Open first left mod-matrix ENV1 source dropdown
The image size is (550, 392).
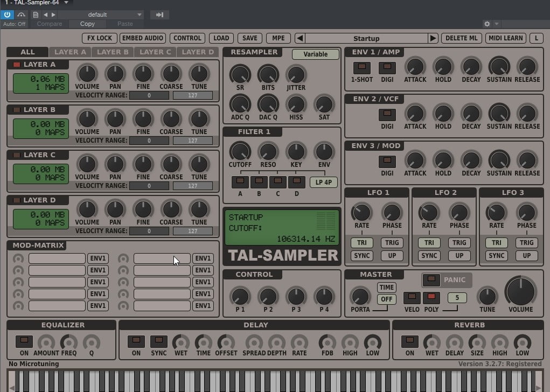point(98,258)
